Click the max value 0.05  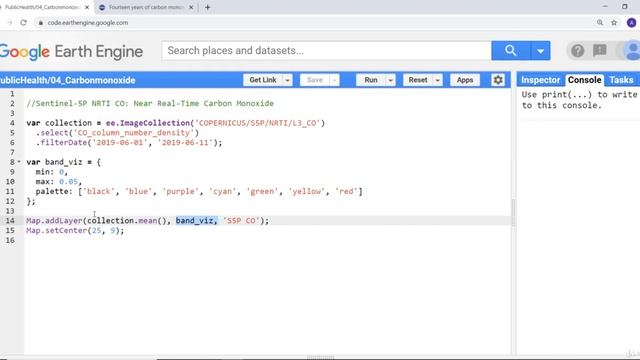point(68,182)
